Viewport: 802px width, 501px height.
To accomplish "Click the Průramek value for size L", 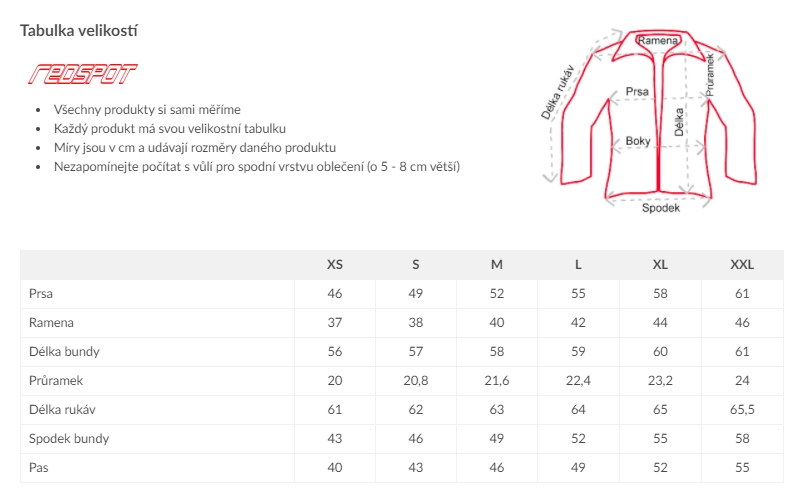I will coord(578,381).
